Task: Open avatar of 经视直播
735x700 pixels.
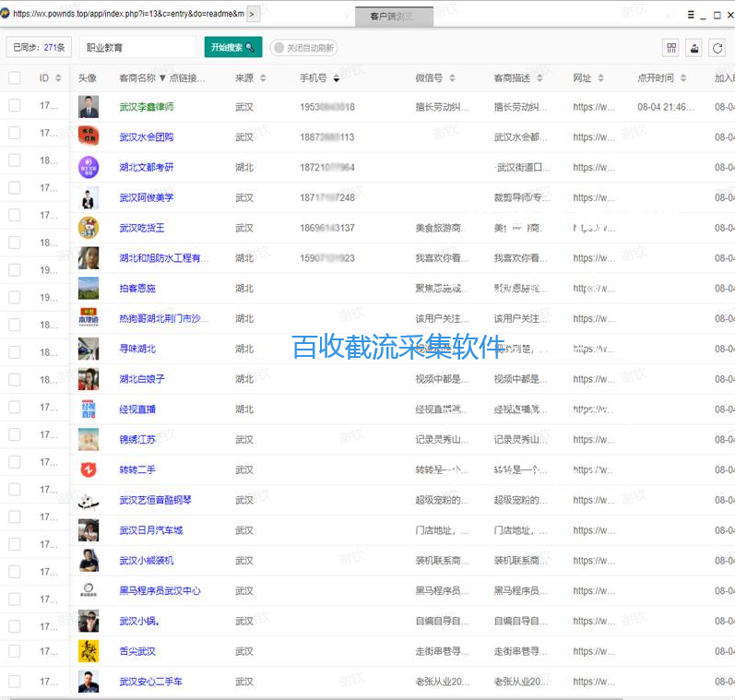Action: pos(89,409)
